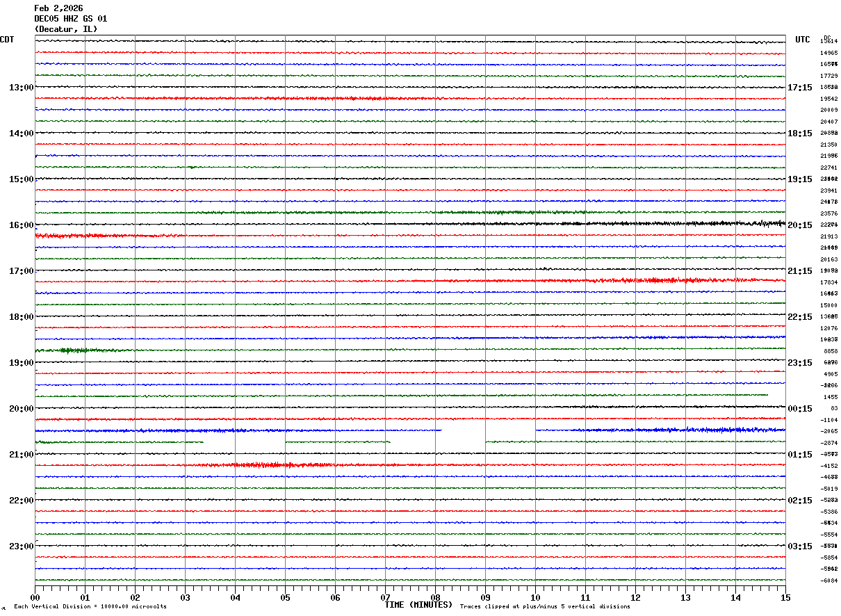Click the (Decatur, IL) location label
The width and height of the screenshot is (841, 616).
[x=66, y=29]
